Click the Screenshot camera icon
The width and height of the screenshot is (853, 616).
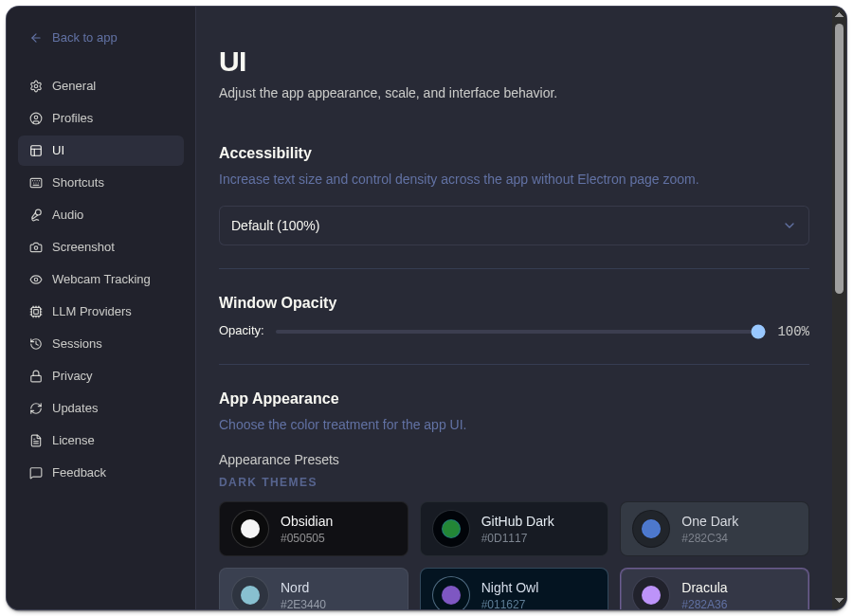pos(36,247)
